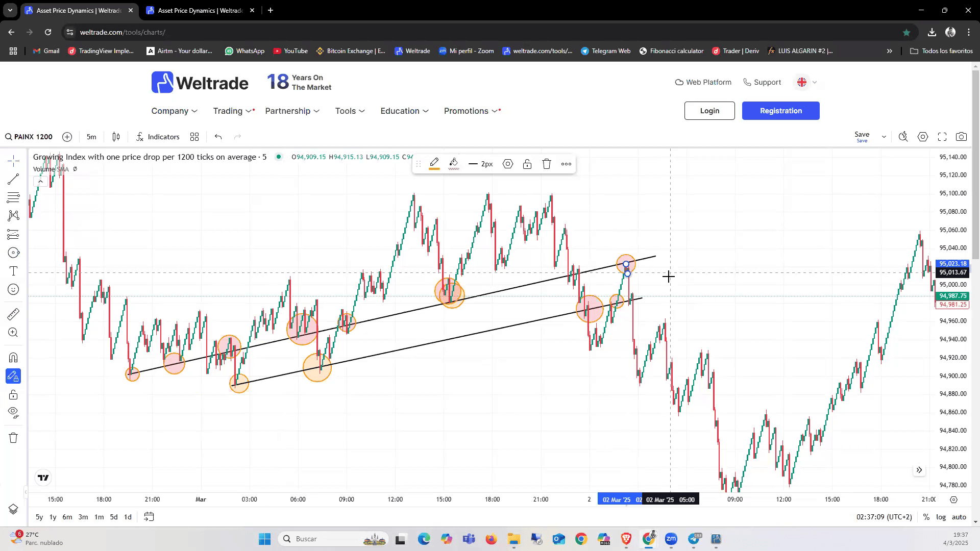Change the drawing line color swatch
This screenshot has width=980, height=551.
[434, 164]
